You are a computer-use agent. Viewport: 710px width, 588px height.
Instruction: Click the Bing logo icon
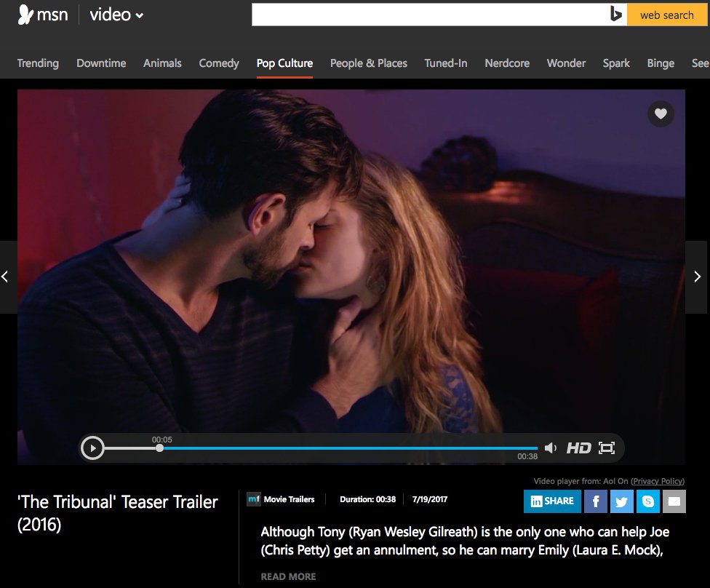[x=616, y=15]
